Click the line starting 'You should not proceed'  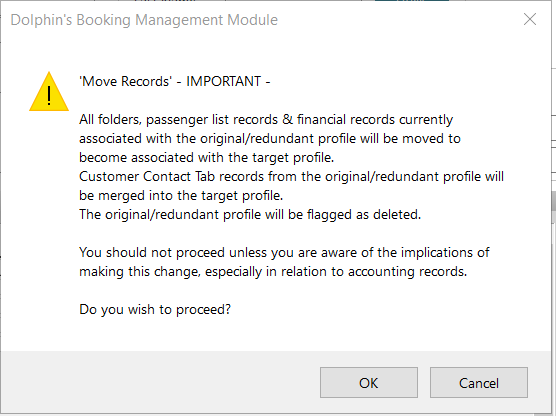point(284,253)
